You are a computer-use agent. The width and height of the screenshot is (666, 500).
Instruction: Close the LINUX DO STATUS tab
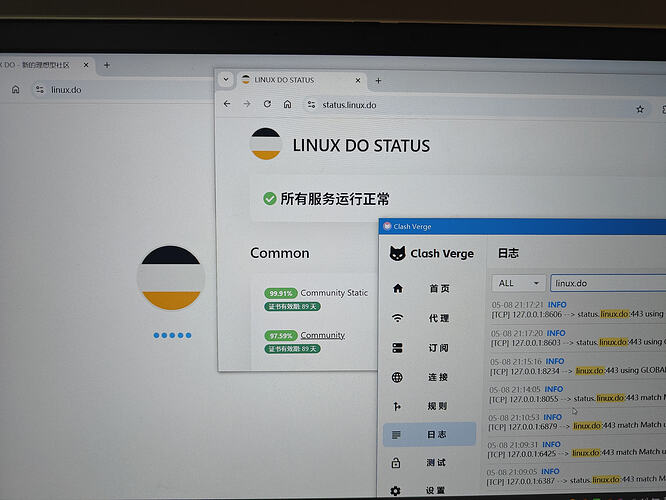(358, 80)
